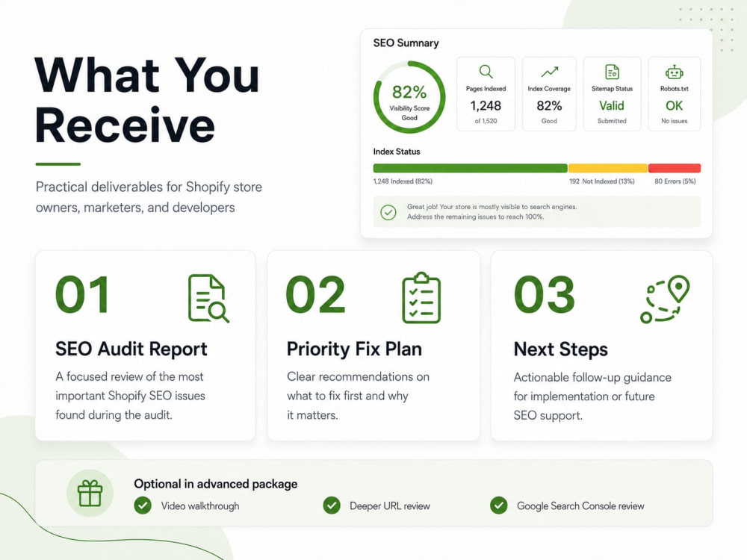Click the large 02 number
The height and width of the screenshot is (560, 747).
click(315, 295)
